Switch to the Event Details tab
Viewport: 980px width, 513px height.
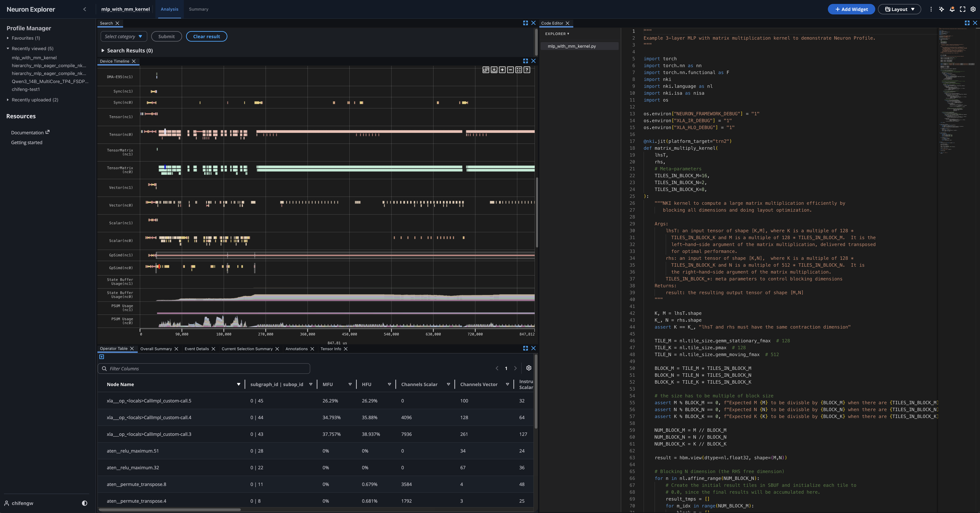pos(197,349)
